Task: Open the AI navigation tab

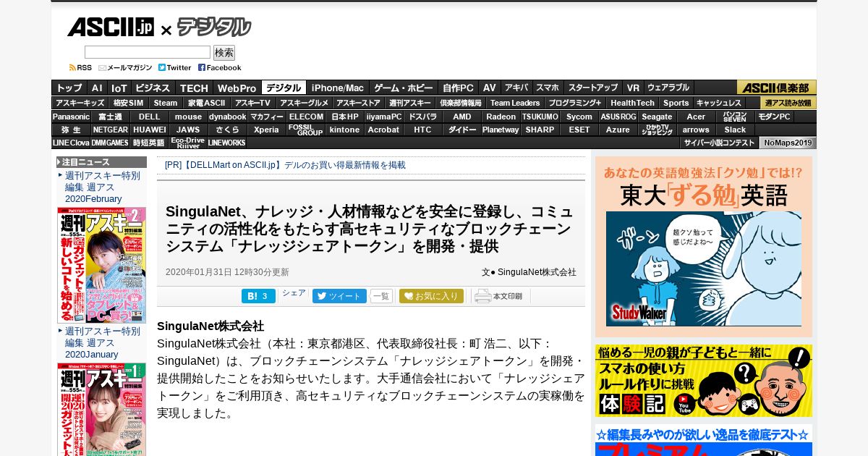Action: pyautogui.click(x=97, y=88)
